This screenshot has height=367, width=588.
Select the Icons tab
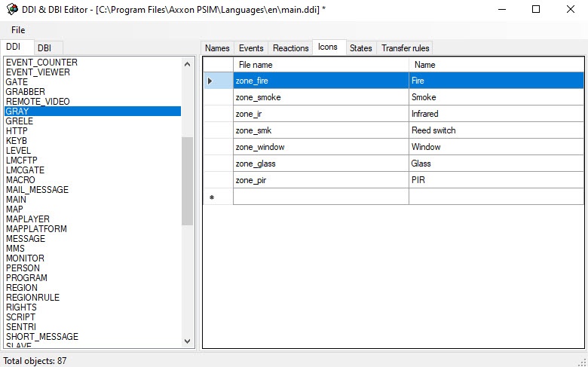coord(328,47)
